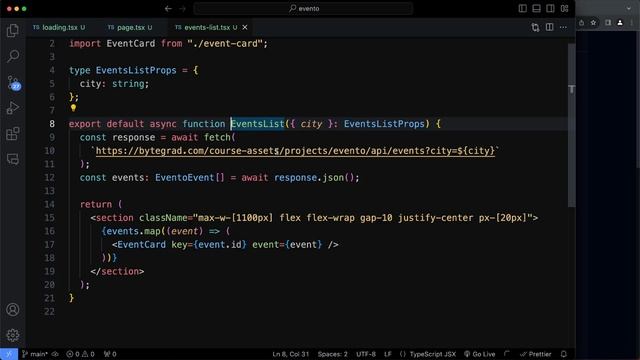640x360 pixels.
Task: Open the browser profile avatar icon
Action: (620, 23)
